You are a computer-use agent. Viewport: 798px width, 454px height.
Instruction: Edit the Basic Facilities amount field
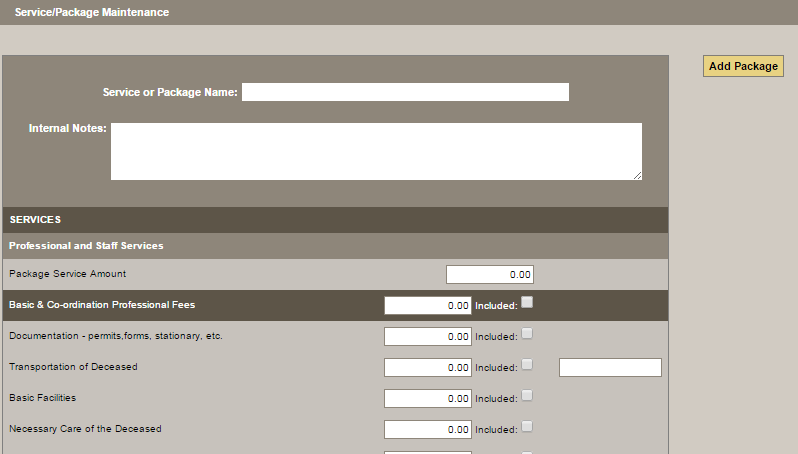click(428, 399)
